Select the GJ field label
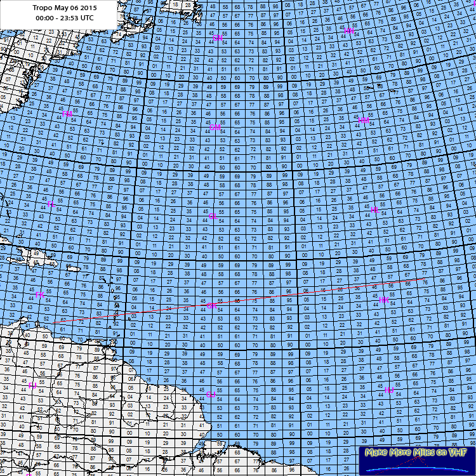Image resolution: width=476 pixels, height=476 pixels. coord(211,394)
